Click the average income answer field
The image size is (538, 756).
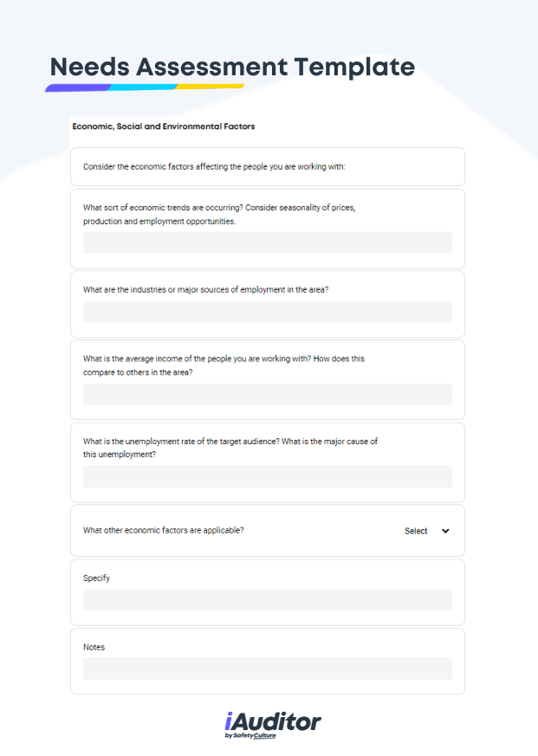pyautogui.click(x=268, y=394)
